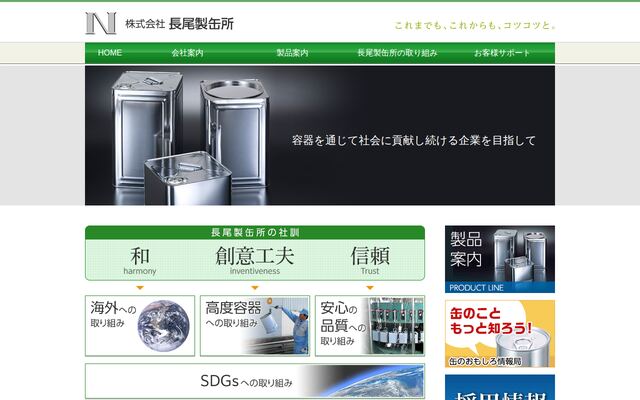Click the hero slogan 容器を通じて社会に貢献し続ける企業を目指して
The image size is (640, 400).
(413, 140)
